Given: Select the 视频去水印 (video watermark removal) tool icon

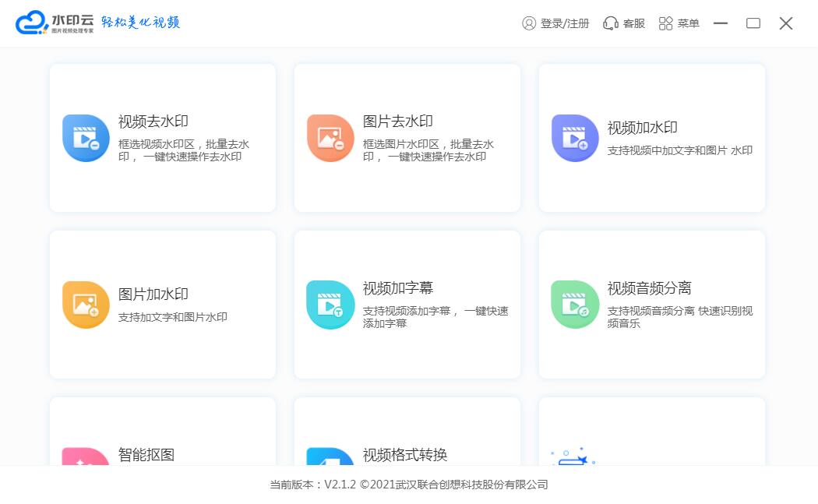Looking at the screenshot, I should [x=86, y=138].
